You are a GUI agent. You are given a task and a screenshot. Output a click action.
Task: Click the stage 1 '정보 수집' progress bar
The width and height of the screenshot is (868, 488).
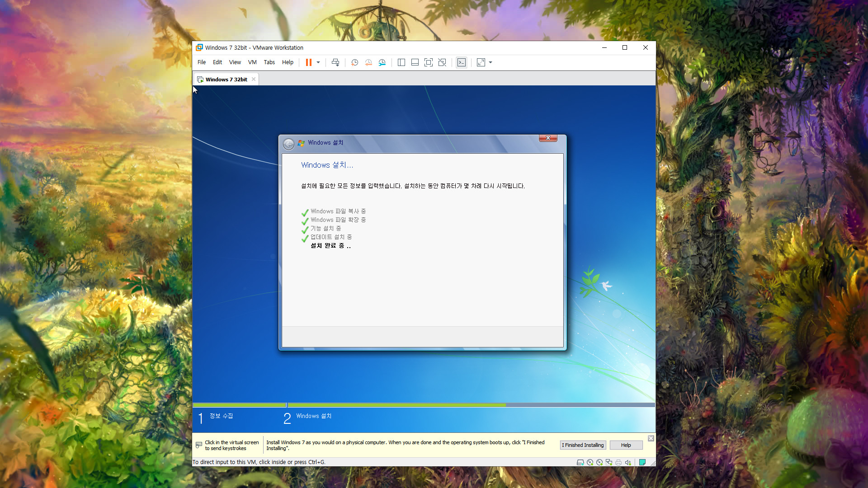click(x=240, y=405)
